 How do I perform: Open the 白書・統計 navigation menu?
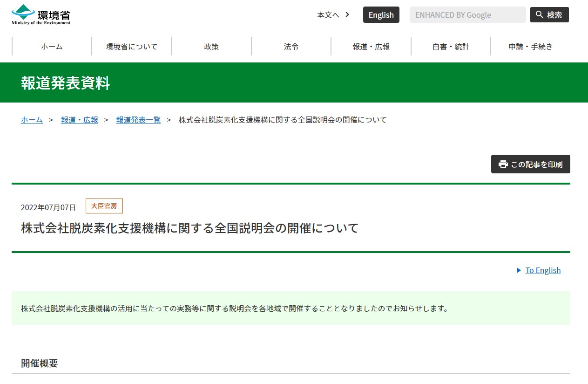[450, 46]
